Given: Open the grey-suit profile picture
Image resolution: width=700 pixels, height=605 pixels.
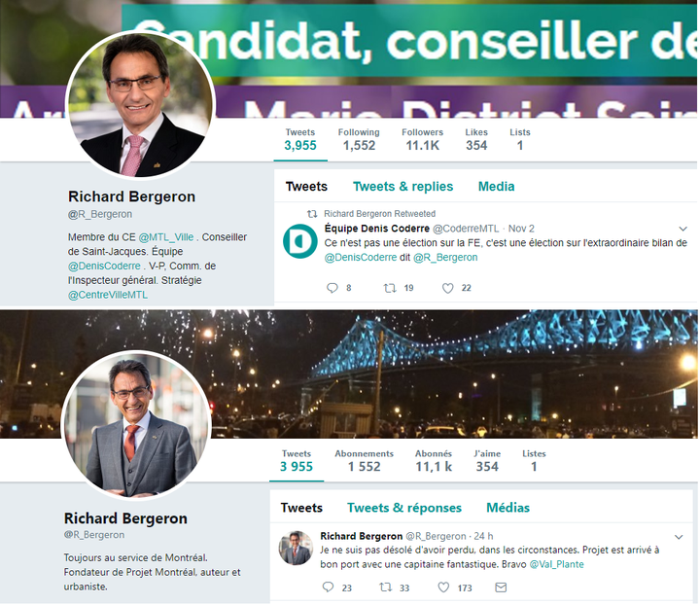Looking at the screenshot, I should (136, 425).
